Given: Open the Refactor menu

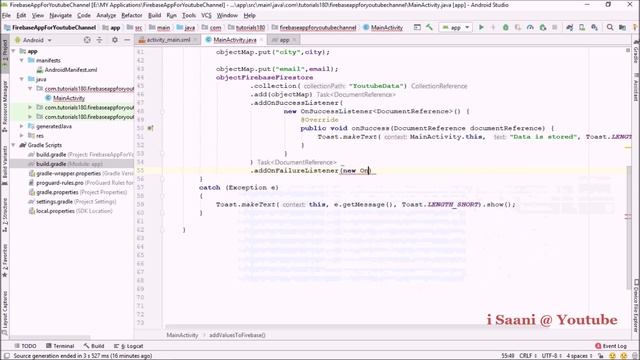Looking at the screenshot, I should [132, 16].
